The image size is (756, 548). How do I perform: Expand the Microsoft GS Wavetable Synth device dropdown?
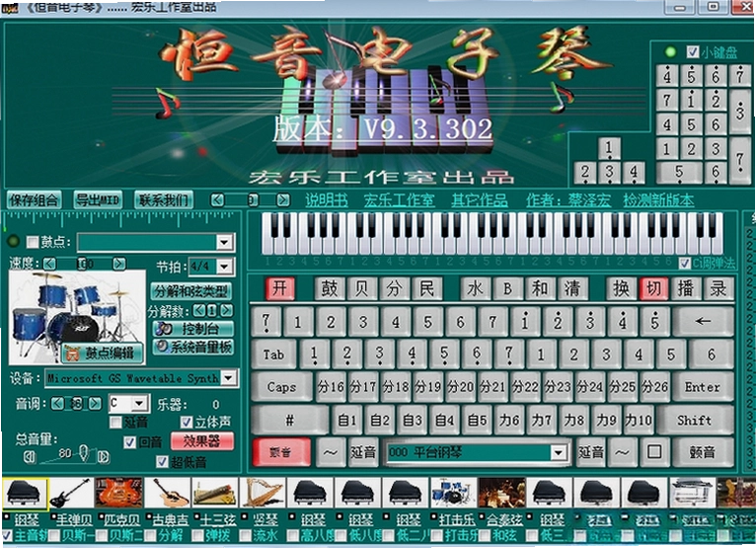(229, 378)
